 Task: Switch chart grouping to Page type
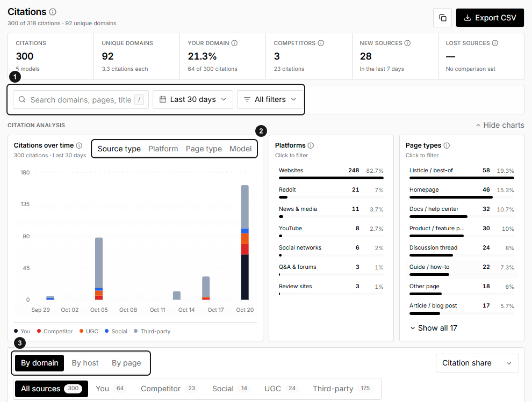[x=204, y=149]
